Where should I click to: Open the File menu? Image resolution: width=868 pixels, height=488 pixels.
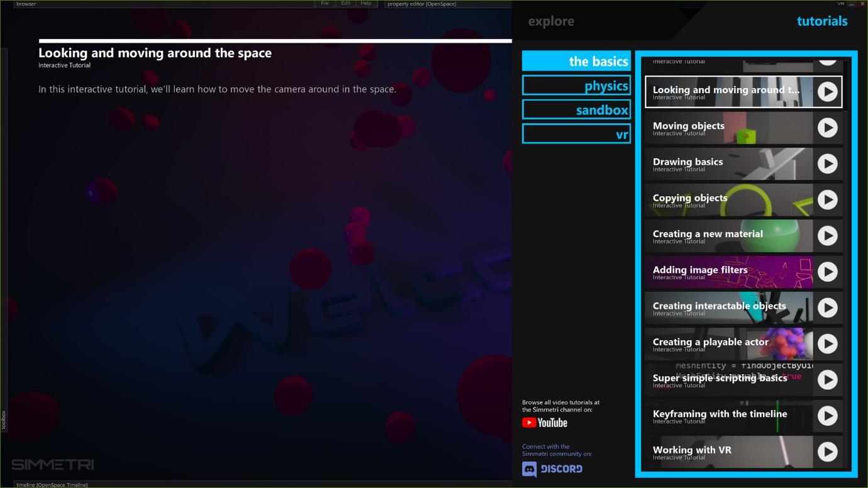pos(325,3)
